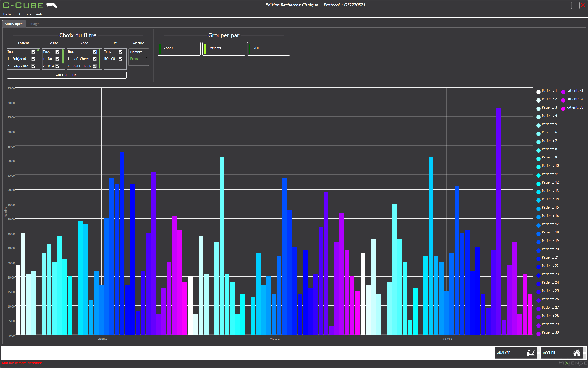This screenshot has height=368, width=588.
Task: Click the Patient: 20 legend dot
Action: [538, 250]
